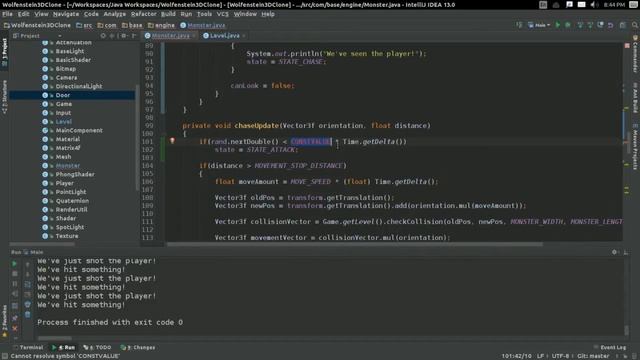This screenshot has height=360, width=640.
Task: Click the up arrow icon in the Run console
Action: 27,264
